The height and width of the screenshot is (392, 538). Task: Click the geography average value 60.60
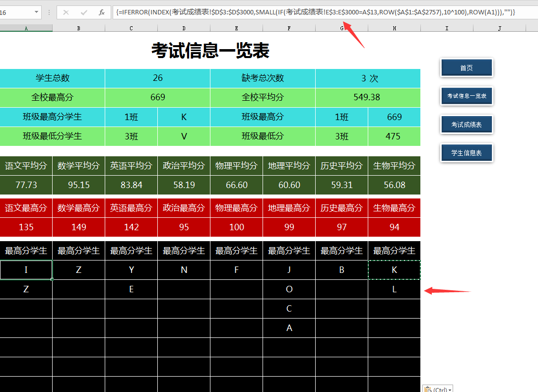[x=289, y=185]
